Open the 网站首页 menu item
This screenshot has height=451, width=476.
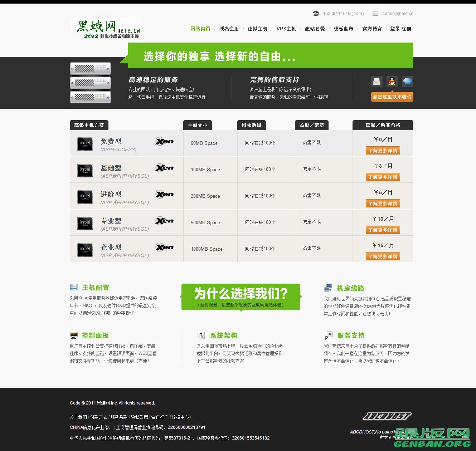[200, 29]
